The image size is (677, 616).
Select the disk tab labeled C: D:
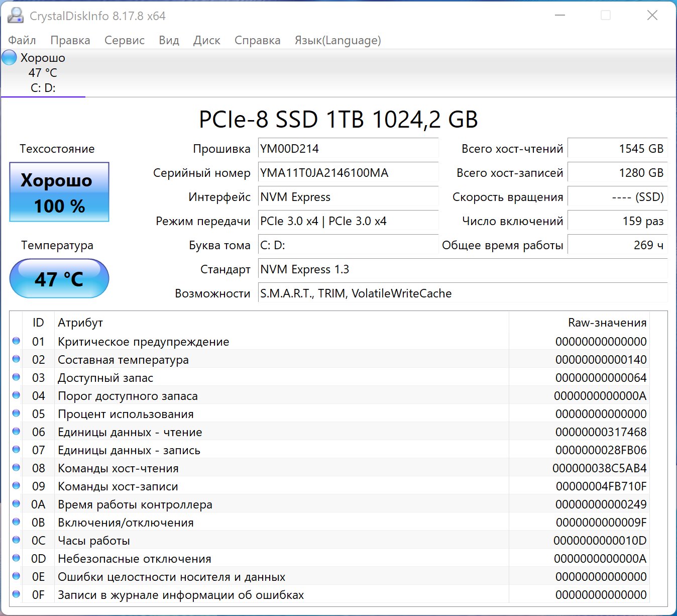43,73
